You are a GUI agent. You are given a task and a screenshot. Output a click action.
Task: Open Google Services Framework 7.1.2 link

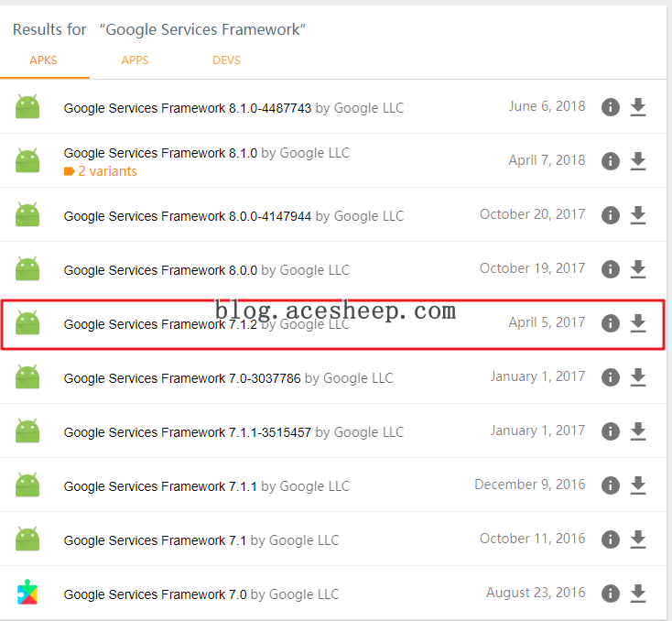pyautogui.click(x=160, y=324)
